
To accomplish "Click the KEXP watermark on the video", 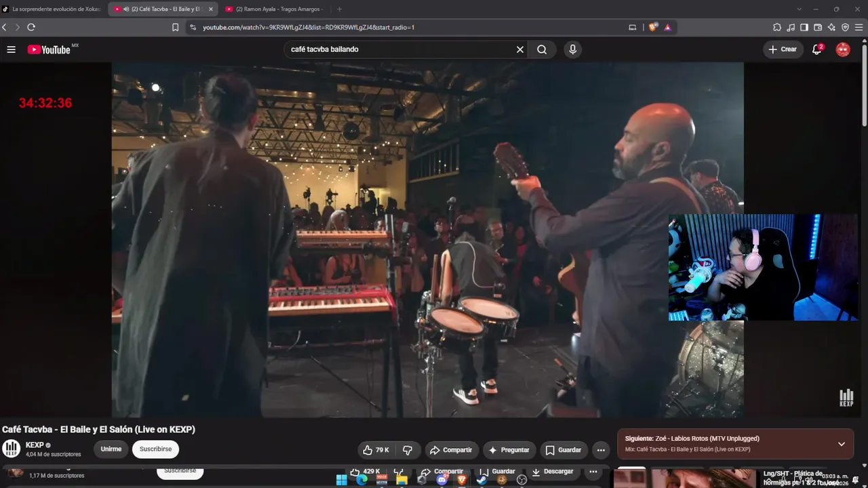I will pos(846,398).
